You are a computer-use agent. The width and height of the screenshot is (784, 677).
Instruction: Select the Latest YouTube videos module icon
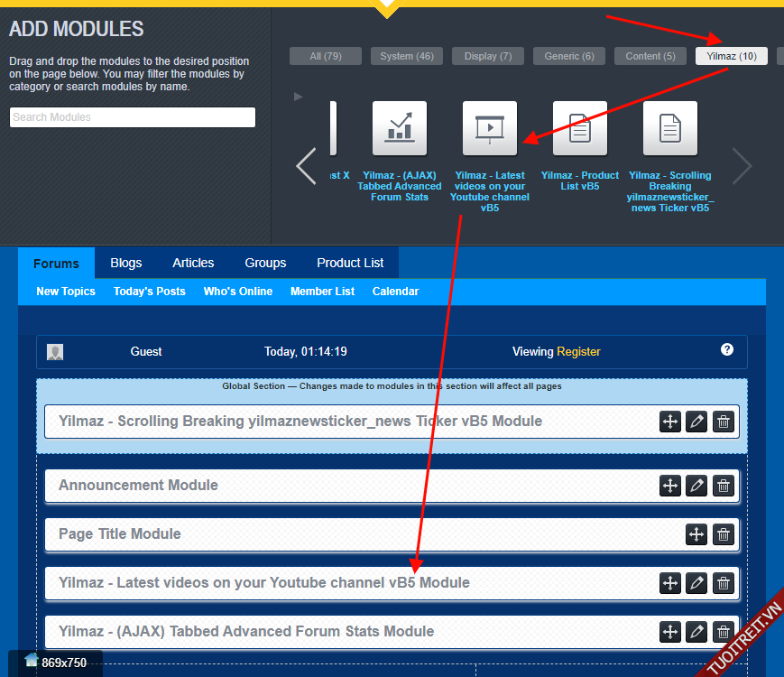(x=490, y=129)
